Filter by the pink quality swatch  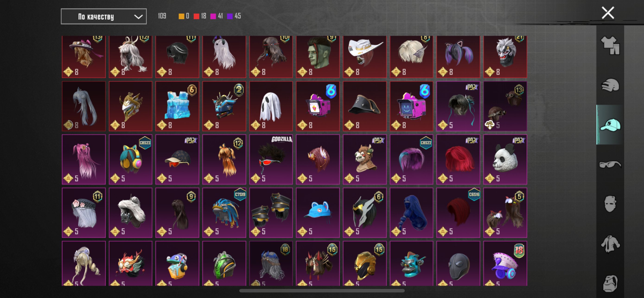point(213,16)
